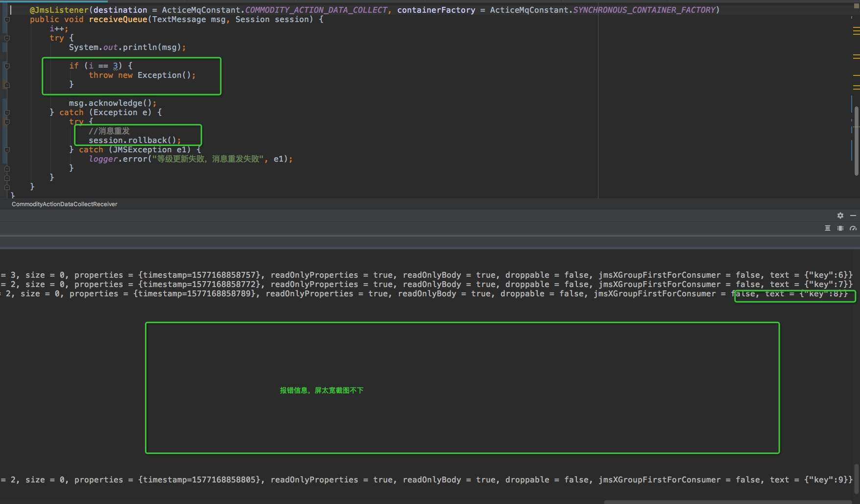Click the throw new Exception() statement
This screenshot has width=860, height=504.
coord(142,75)
